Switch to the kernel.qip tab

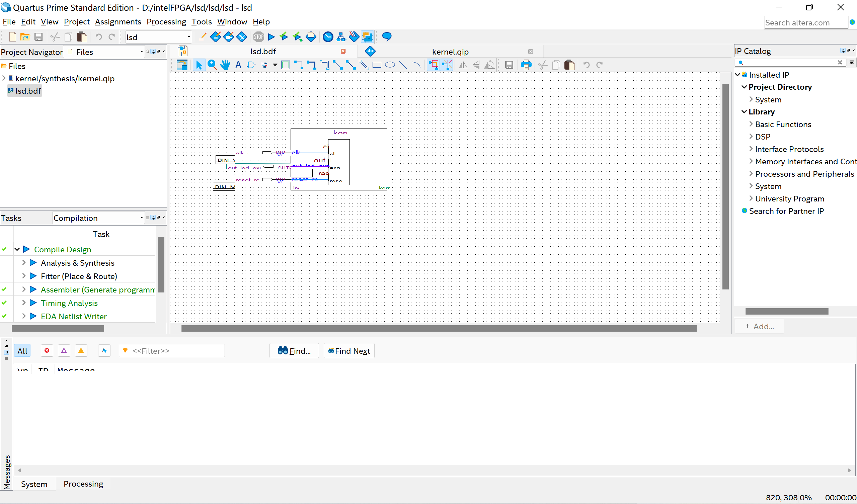coord(450,51)
